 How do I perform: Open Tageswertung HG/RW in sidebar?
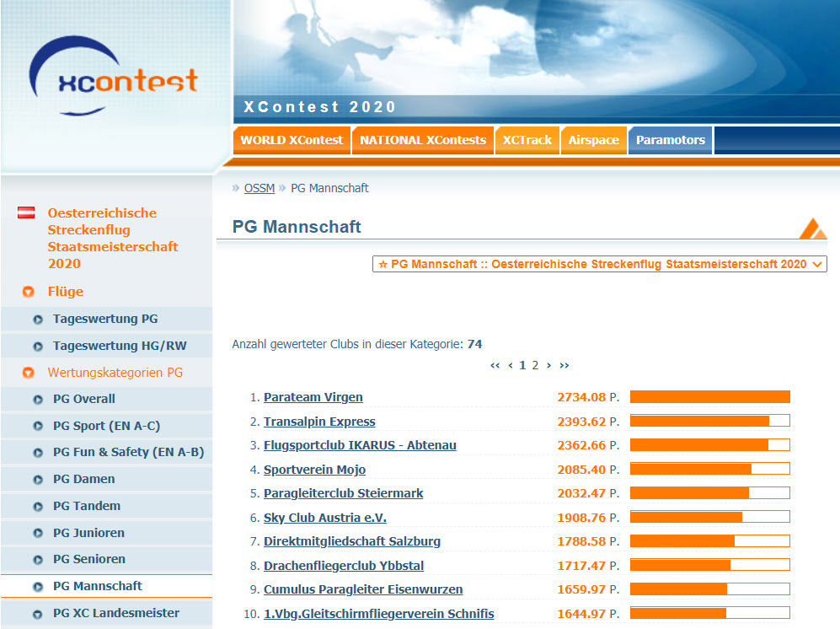coord(120,346)
